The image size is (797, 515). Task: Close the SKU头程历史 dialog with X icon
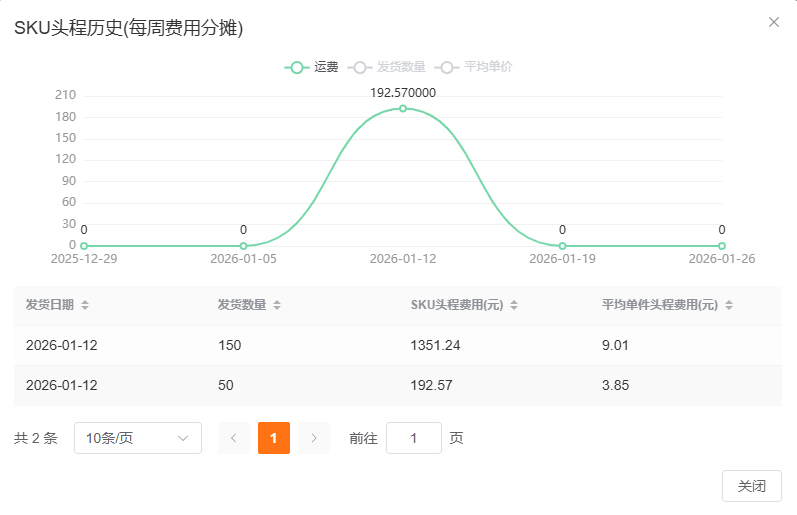pyautogui.click(x=773, y=22)
